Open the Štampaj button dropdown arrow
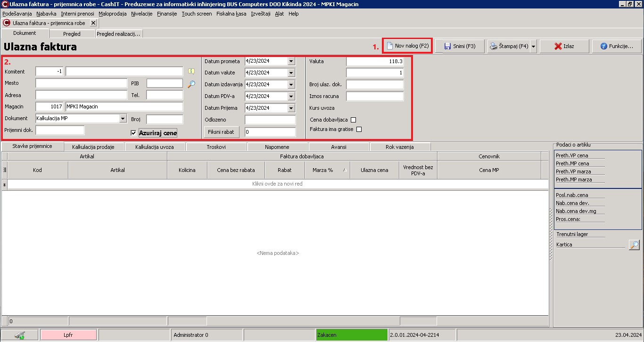 point(533,46)
